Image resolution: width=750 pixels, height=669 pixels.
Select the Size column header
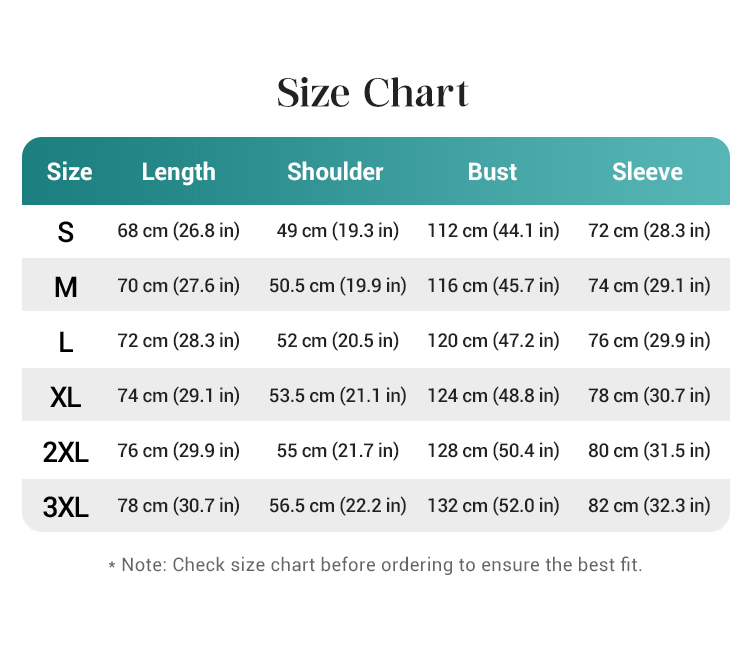click(x=69, y=172)
